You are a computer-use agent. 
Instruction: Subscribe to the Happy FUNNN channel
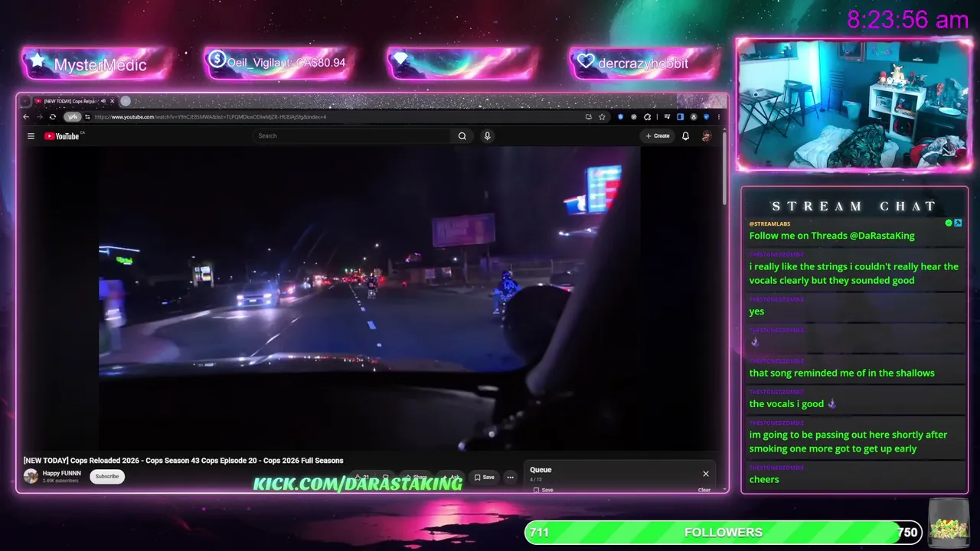(107, 476)
